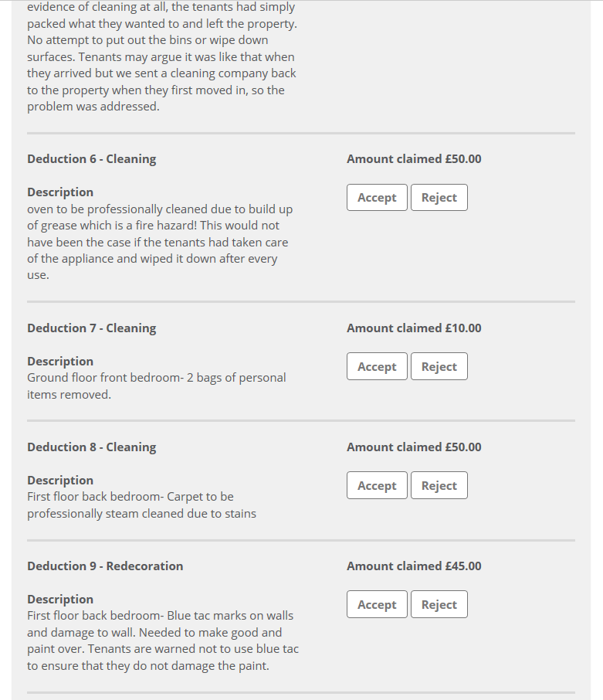603x700 pixels.
Task: Click Deduction 8 'Amount claimed £50.00' label
Action: (x=414, y=447)
